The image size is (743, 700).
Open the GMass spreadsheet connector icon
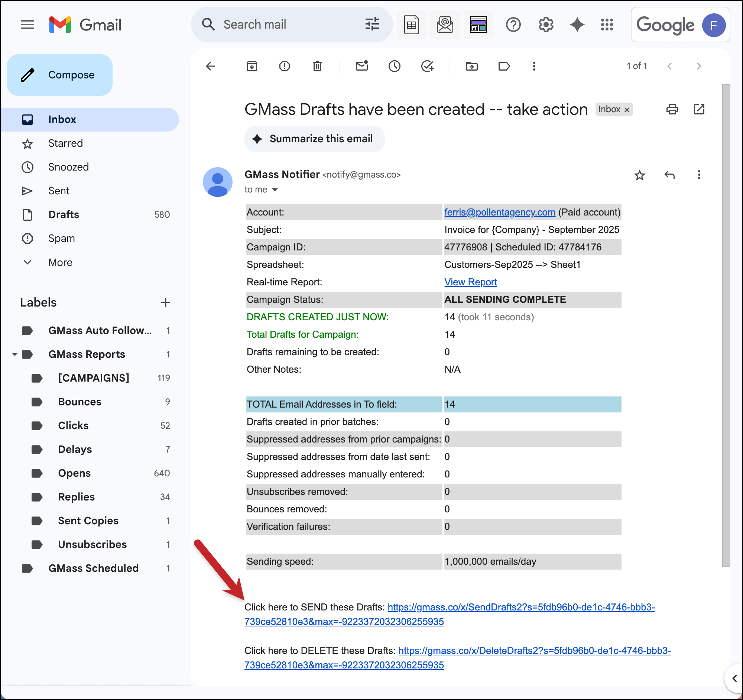click(411, 25)
